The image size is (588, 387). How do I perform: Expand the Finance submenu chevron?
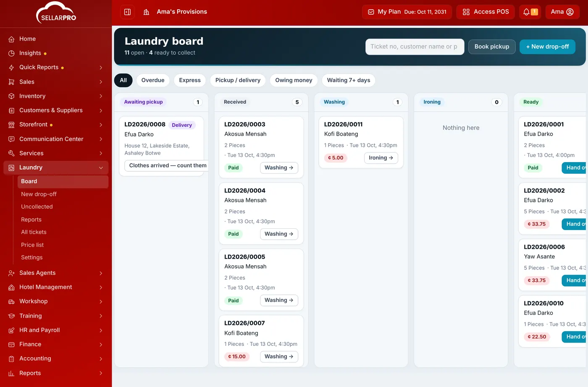[101, 345]
